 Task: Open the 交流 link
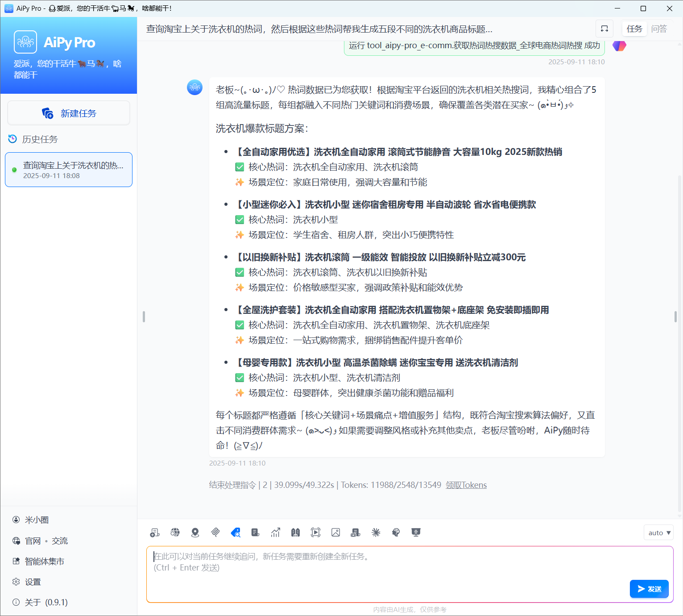point(60,541)
